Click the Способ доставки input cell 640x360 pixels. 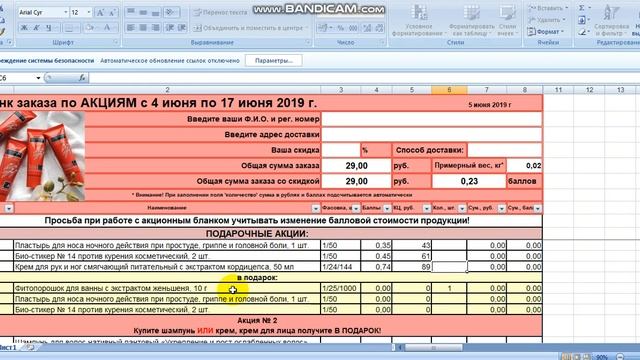(504, 150)
